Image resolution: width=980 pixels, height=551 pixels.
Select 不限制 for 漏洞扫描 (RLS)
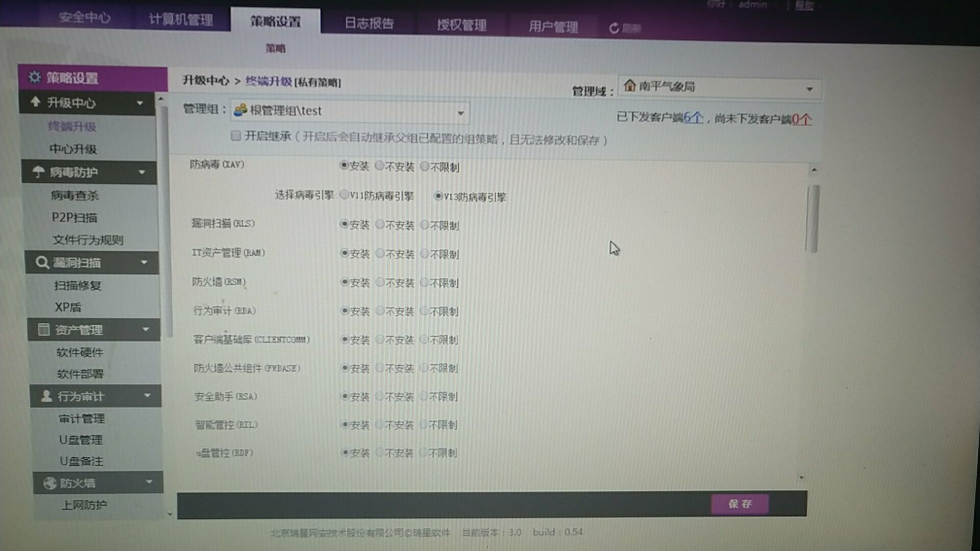click(425, 224)
